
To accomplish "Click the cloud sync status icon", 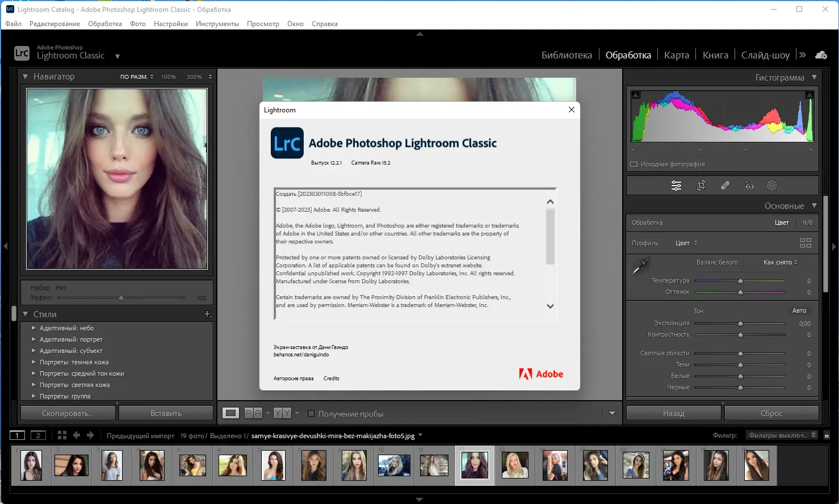I will click(x=821, y=55).
